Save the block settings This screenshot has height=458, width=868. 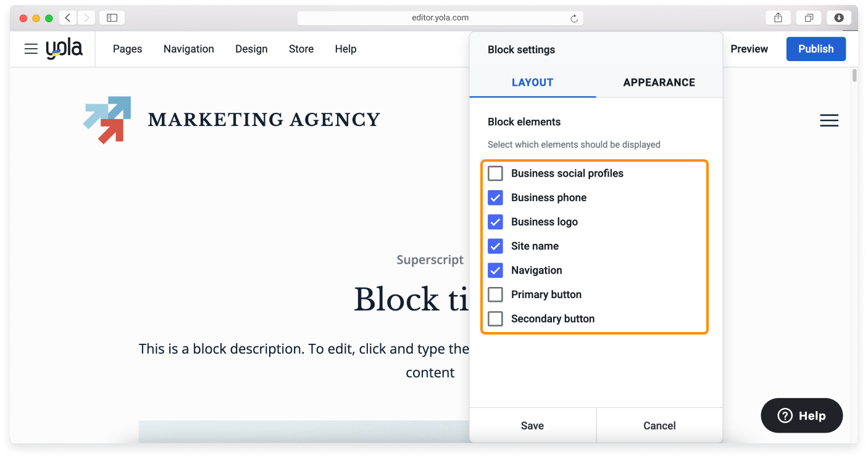click(532, 425)
